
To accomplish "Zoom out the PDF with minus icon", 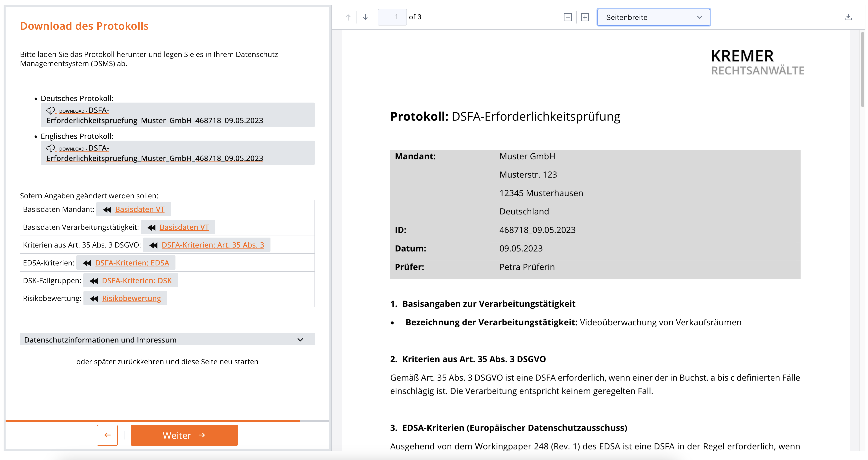I will (567, 17).
